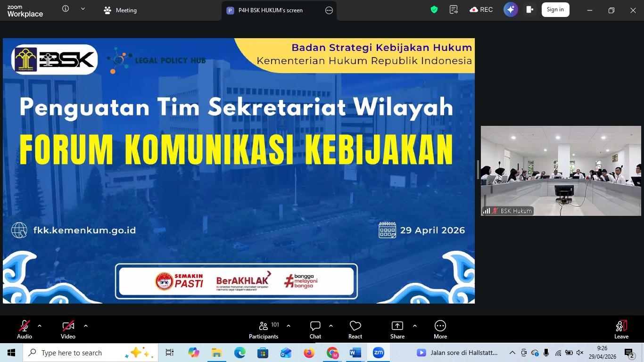Open the Chat panel
This screenshot has height=362, width=644.
315,329
